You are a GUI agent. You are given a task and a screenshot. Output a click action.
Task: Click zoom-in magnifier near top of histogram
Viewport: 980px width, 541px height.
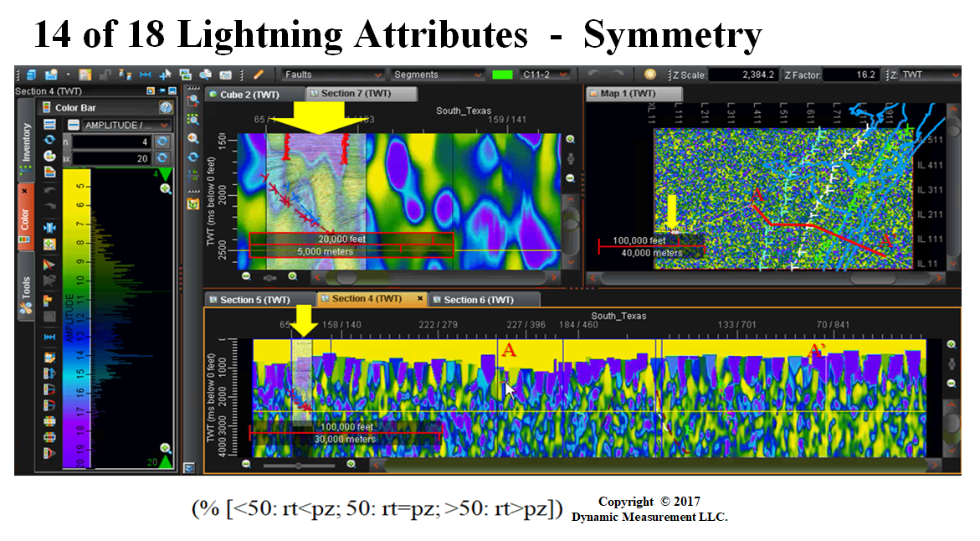[x=166, y=189]
